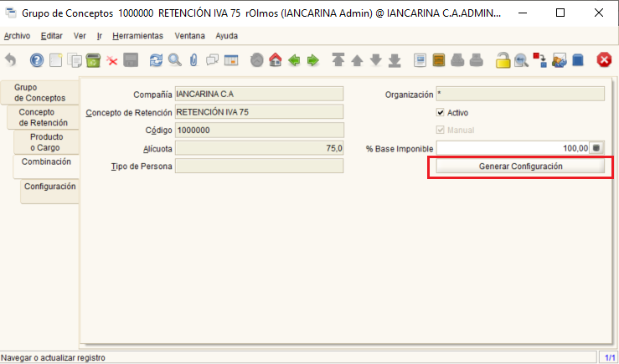Switch to Producto o Cargo tab
619x364 pixels.
46,142
